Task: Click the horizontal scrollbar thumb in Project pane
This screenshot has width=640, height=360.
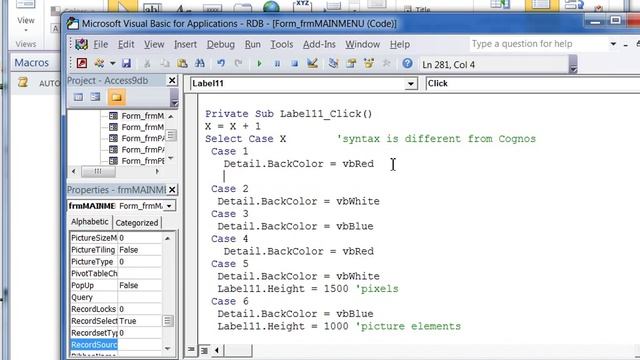Action: click(98, 172)
